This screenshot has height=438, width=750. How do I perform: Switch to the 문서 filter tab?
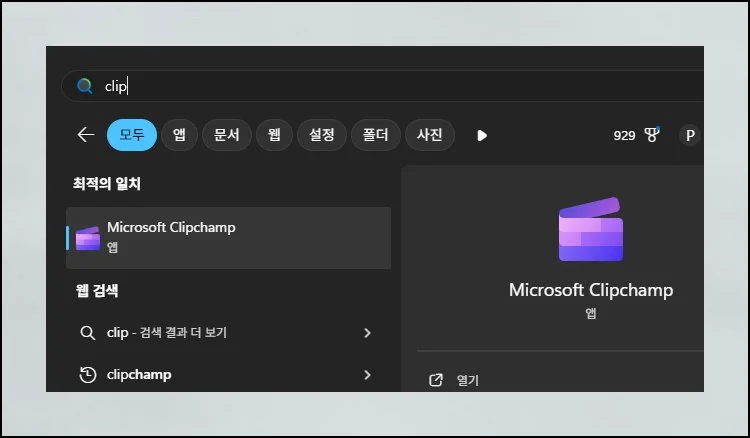[227, 135]
